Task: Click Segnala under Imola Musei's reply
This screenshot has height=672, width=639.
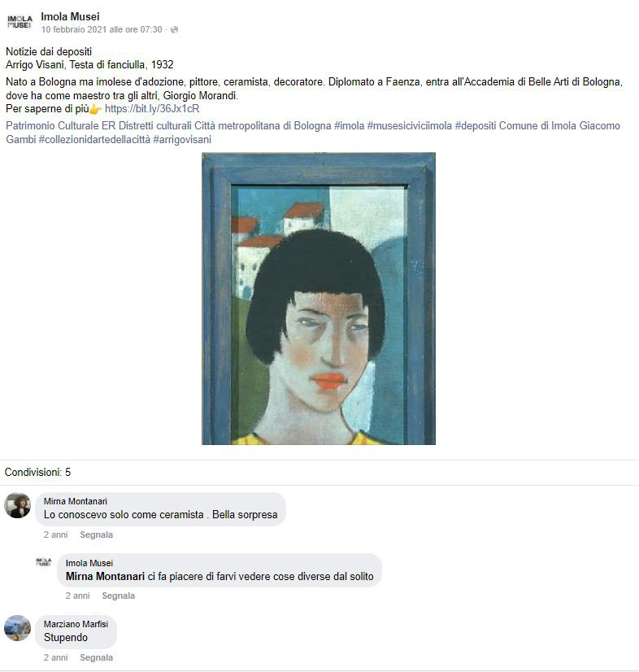Action: [x=118, y=596]
